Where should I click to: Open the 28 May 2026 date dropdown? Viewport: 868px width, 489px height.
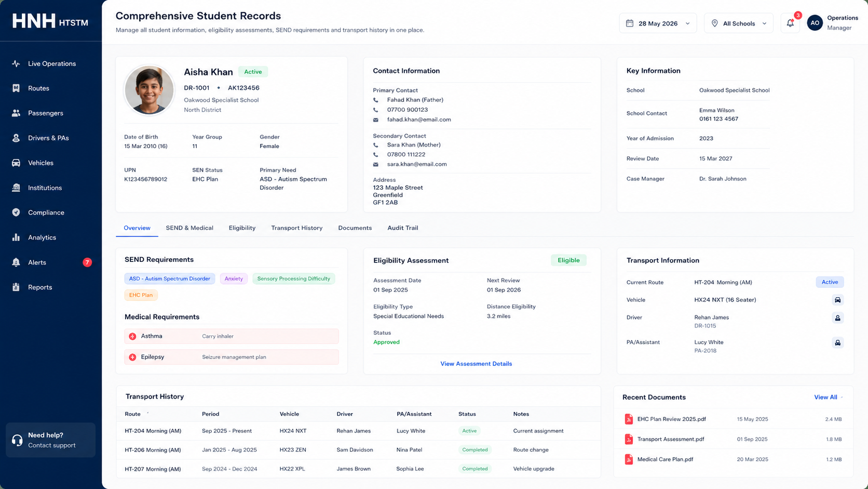tap(658, 23)
